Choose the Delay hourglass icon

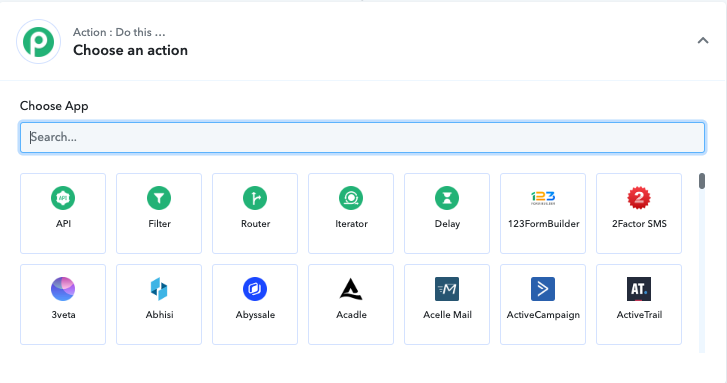447,198
